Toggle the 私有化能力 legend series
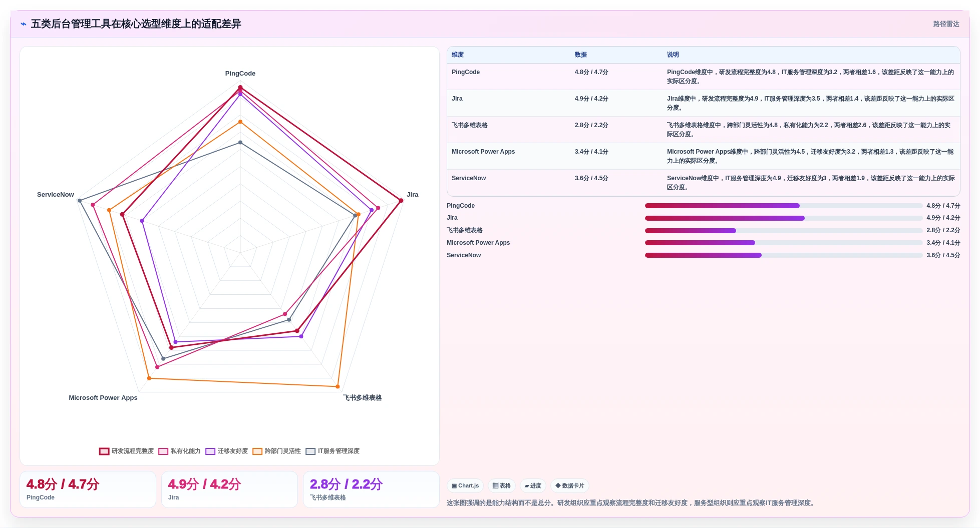 tap(179, 451)
